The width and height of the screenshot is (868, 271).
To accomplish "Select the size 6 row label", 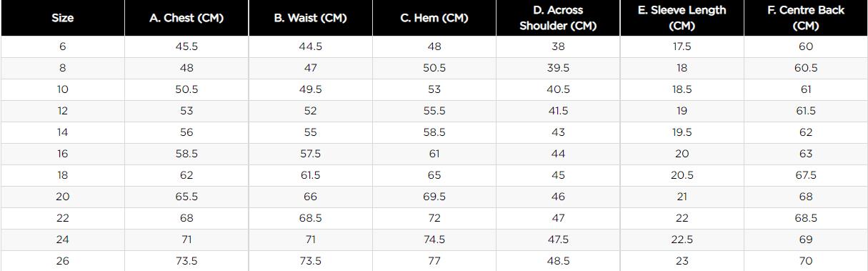I will click(x=63, y=46).
